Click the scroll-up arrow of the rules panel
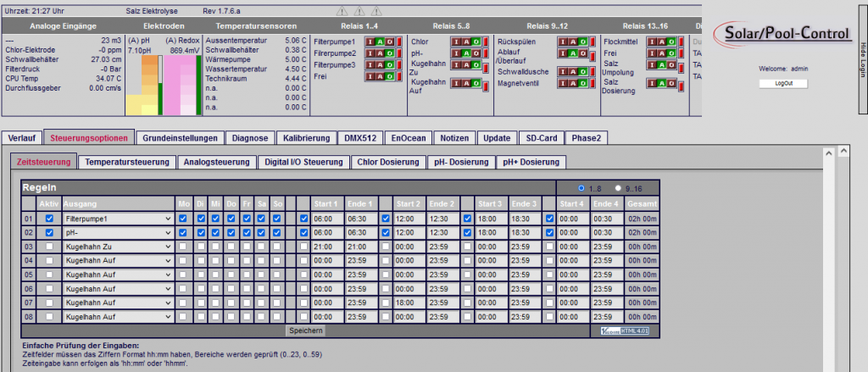 [828, 153]
